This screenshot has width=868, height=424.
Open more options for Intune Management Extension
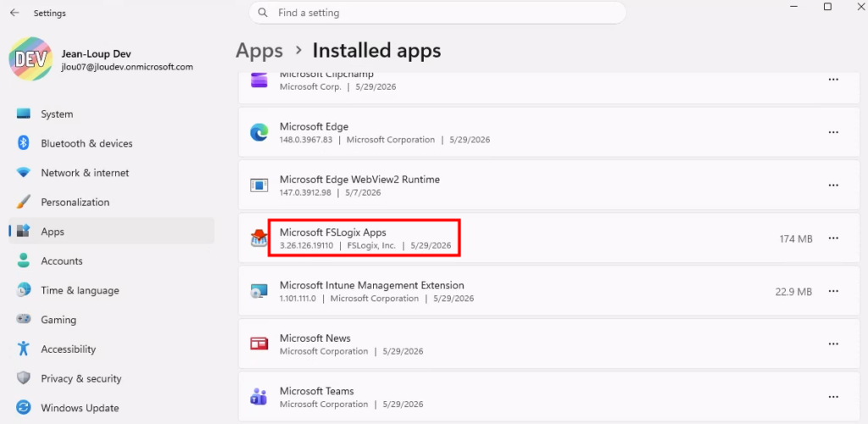833,291
